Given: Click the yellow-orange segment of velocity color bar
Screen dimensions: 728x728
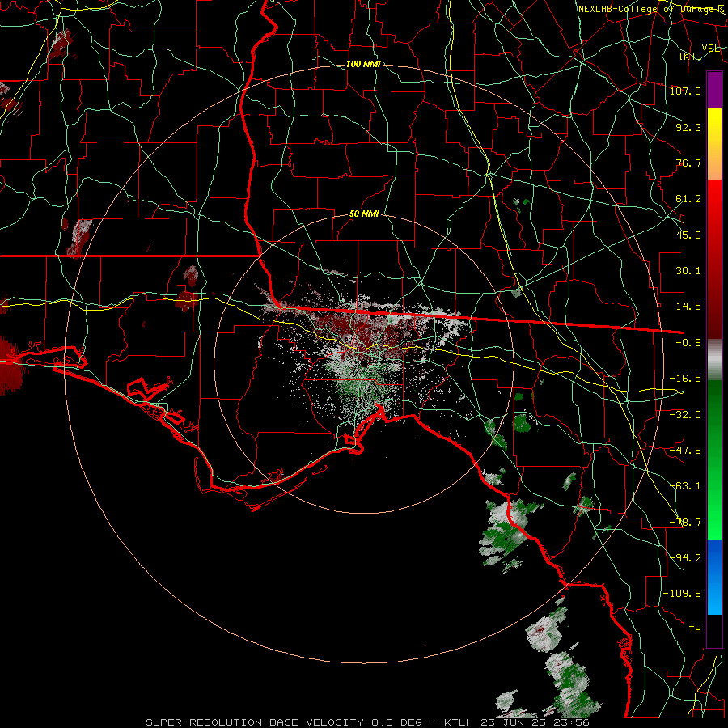Looking at the screenshot, I should point(714,144).
